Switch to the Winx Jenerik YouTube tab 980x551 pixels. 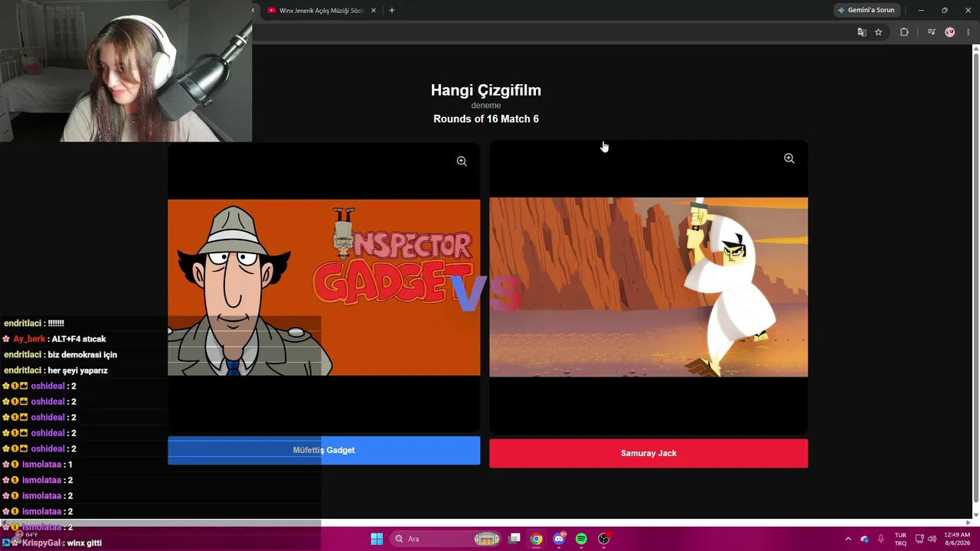[x=321, y=11]
